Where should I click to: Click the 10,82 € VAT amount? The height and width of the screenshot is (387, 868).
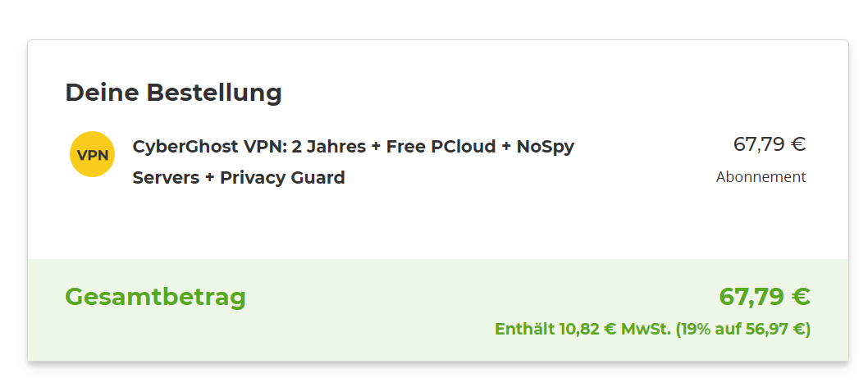click(x=588, y=330)
